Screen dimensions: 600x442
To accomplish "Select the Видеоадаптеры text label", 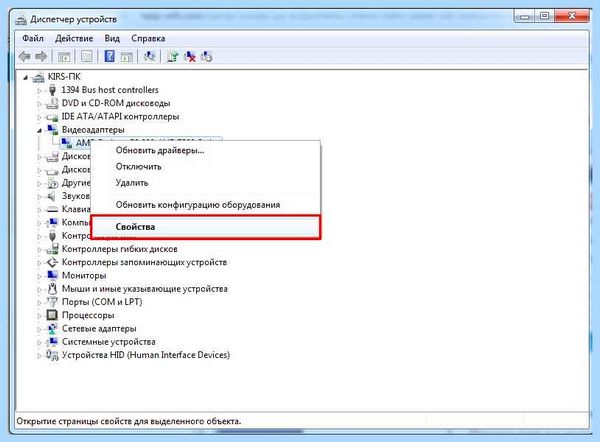I will [93, 130].
